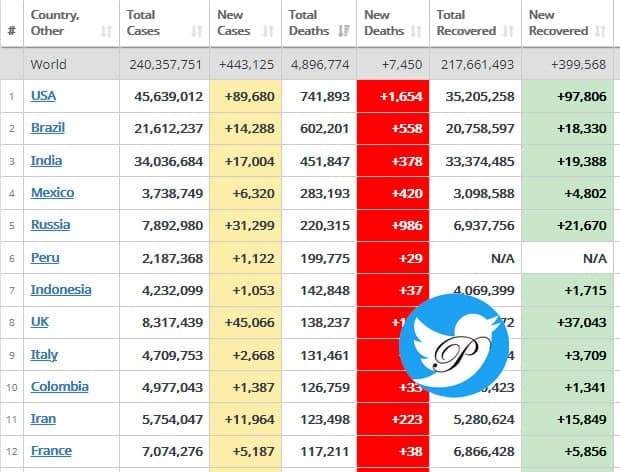This screenshot has height=472, width=620.
Task: Open the USA country link
Action: click(x=43, y=96)
